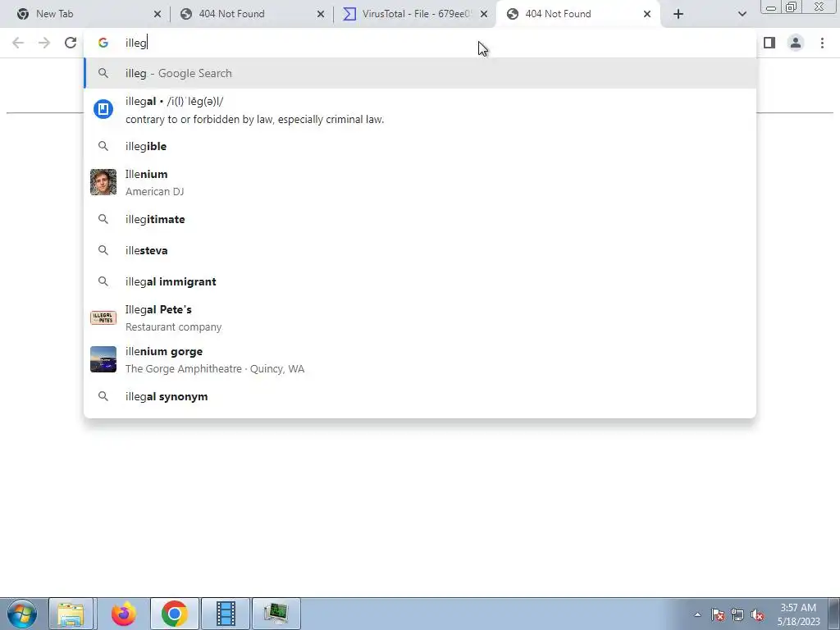Restore down the Chrome window
The height and width of the screenshot is (630, 840).
792,7
